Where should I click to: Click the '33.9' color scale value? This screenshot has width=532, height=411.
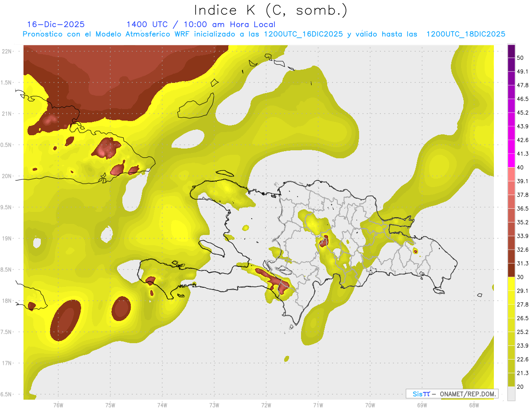tap(523, 236)
